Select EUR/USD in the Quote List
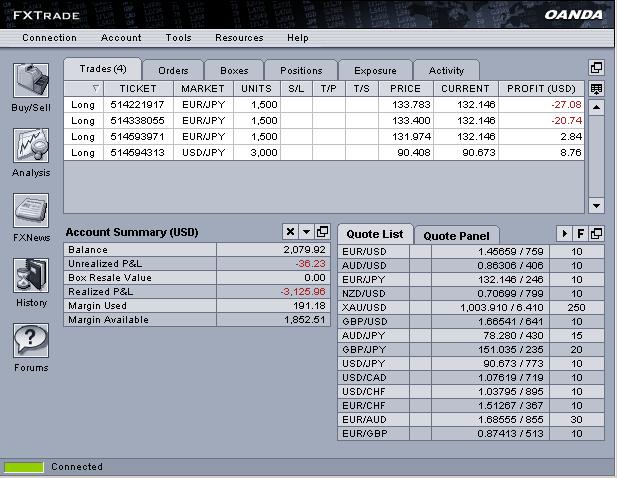Viewport: 617px width, 478px height. click(x=364, y=251)
